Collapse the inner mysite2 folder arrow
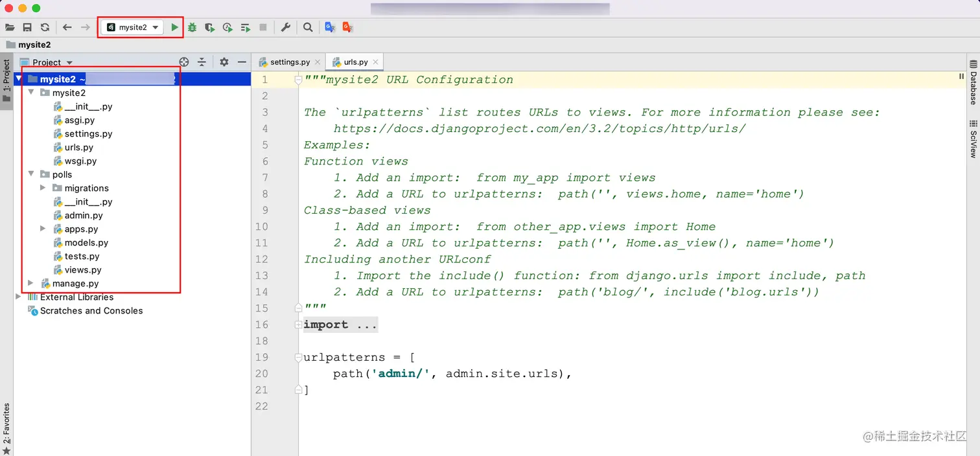 point(31,93)
